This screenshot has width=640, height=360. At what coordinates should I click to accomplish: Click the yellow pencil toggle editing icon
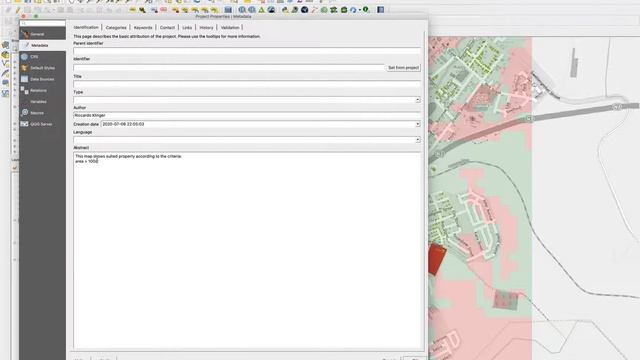tap(18, 10)
